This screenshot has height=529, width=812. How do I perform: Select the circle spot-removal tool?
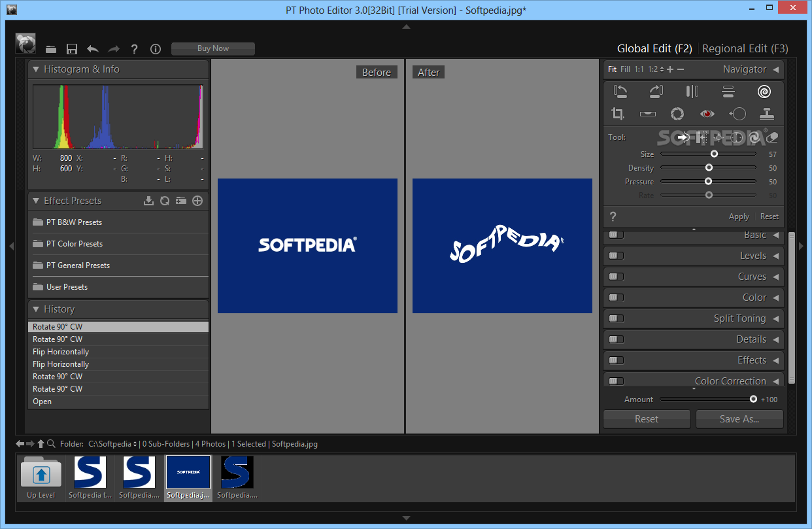737,114
